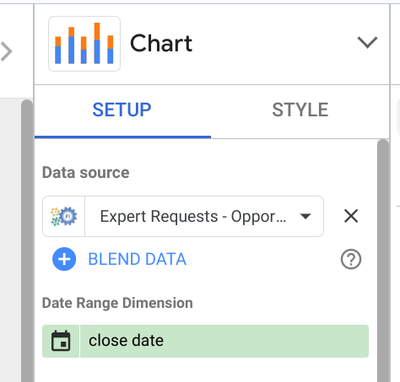The height and width of the screenshot is (382, 400).
Task: Switch to the SETUP tab
Action: point(122,110)
